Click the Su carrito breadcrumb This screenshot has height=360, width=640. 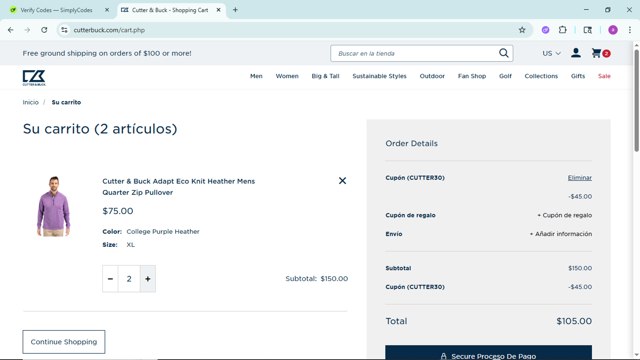[x=66, y=102]
